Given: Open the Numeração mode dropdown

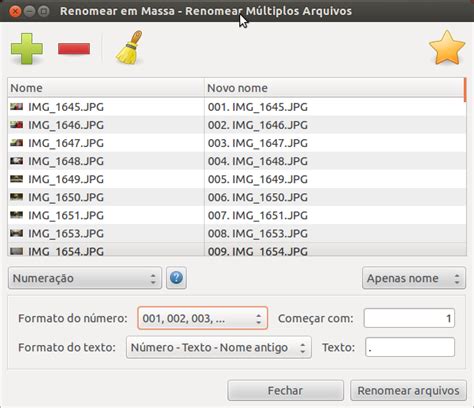Looking at the screenshot, I should 85,278.
